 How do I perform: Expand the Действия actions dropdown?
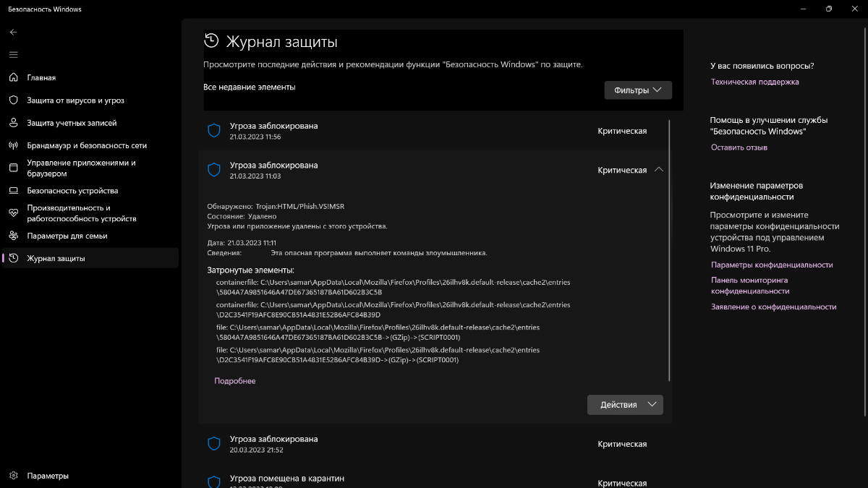[x=625, y=405]
